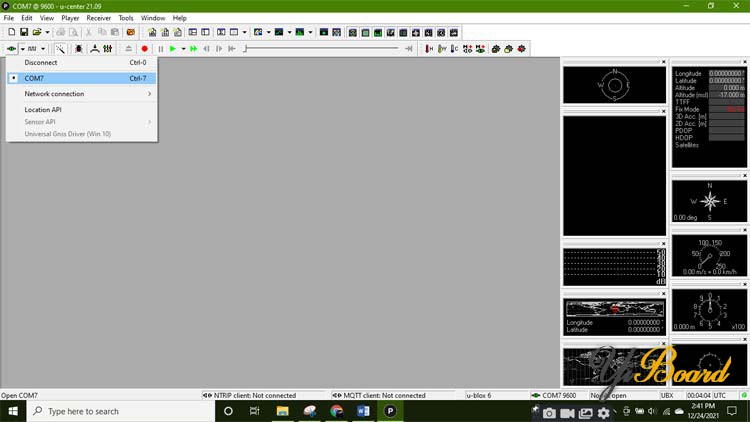Close the docked compass rose panel
Image resolution: width=750 pixels, height=422 pixels.
coord(745,176)
